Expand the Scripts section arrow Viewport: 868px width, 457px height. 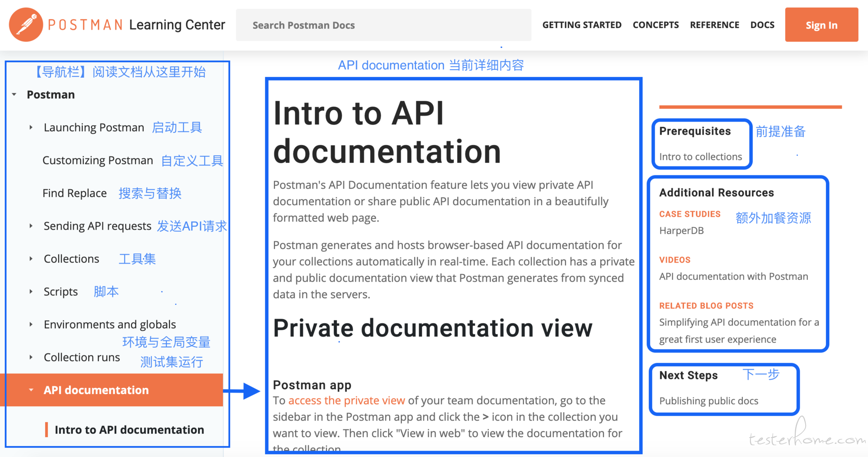[x=31, y=292]
